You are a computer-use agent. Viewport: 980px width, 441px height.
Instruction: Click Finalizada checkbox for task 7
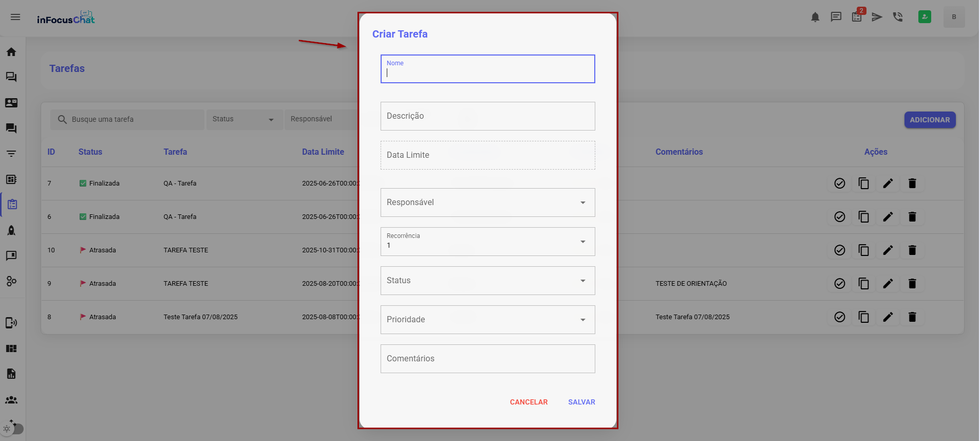tap(83, 183)
